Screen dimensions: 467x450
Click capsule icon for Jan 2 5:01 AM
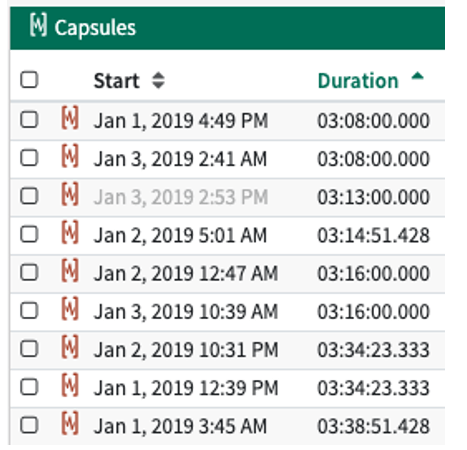click(x=70, y=232)
